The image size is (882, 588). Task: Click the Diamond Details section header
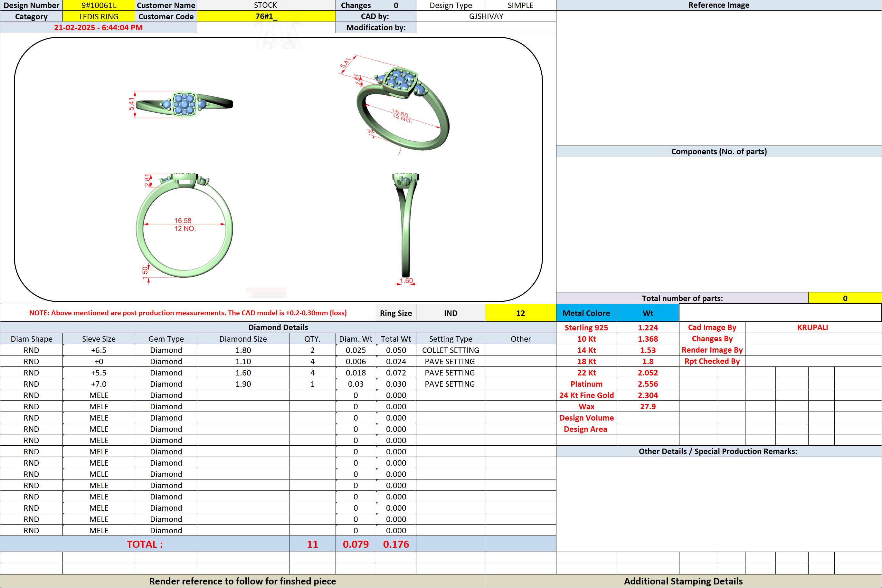tap(278, 327)
